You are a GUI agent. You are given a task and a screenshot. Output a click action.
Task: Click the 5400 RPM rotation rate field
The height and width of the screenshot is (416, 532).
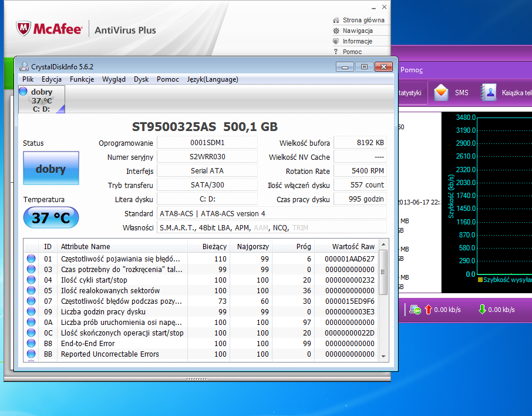360,171
